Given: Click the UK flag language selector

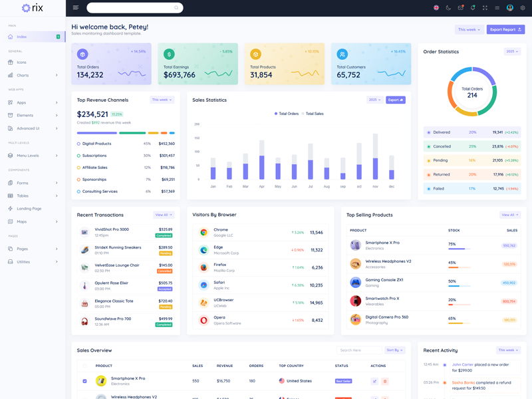Looking at the screenshot, I should (436, 8).
